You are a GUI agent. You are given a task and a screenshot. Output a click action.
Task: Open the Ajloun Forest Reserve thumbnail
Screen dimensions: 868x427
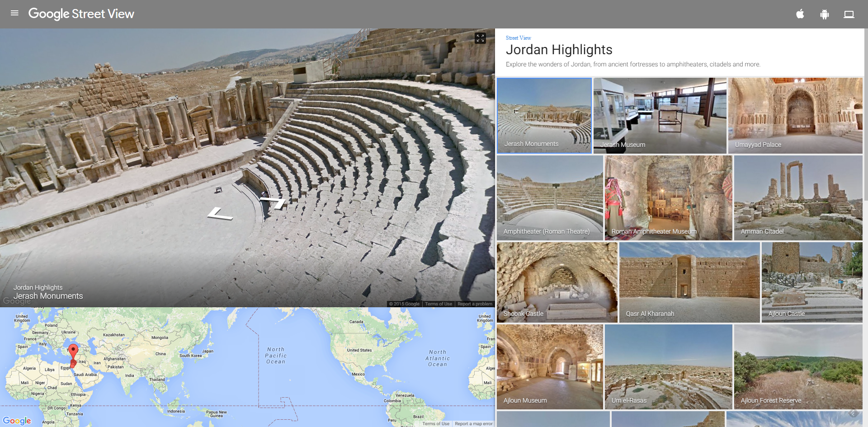[798, 367]
